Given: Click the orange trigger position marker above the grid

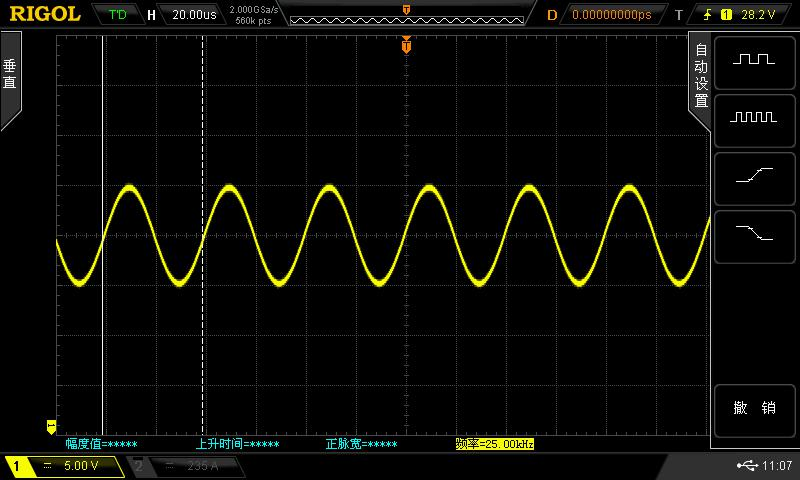Looking at the screenshot, I should coord(406,45).
